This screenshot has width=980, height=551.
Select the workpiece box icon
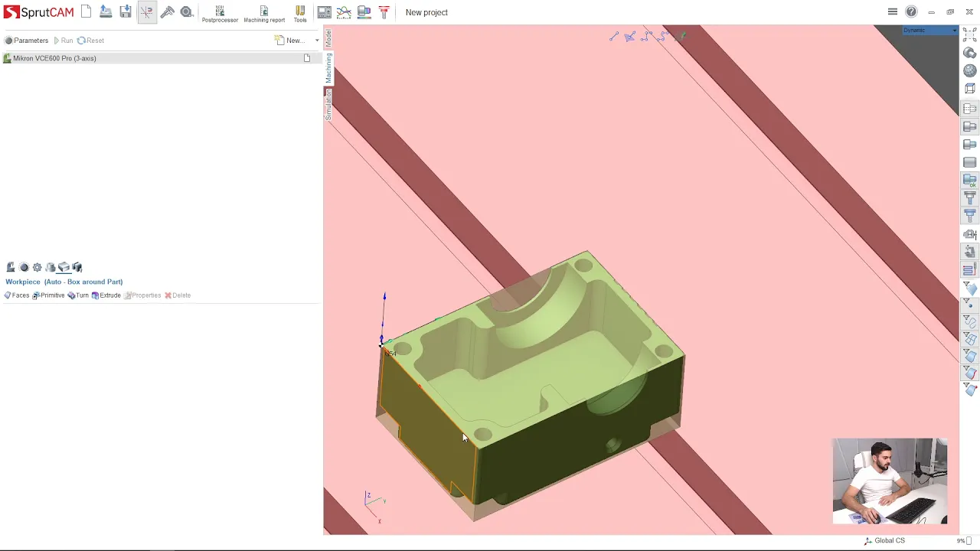[64, 267]
